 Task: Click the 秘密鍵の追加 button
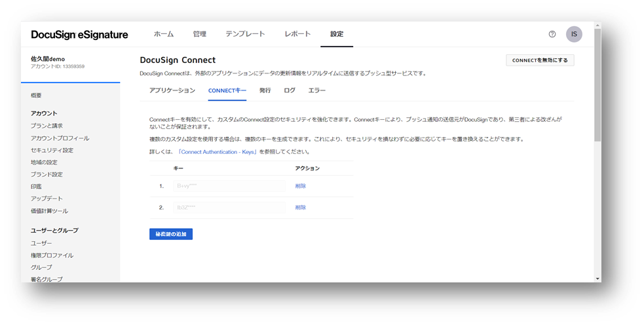point(171,234)
